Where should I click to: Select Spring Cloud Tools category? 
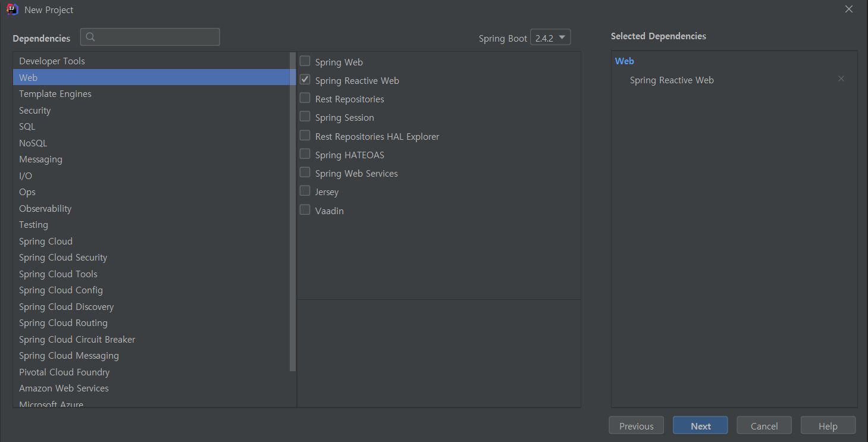[151, 274]
